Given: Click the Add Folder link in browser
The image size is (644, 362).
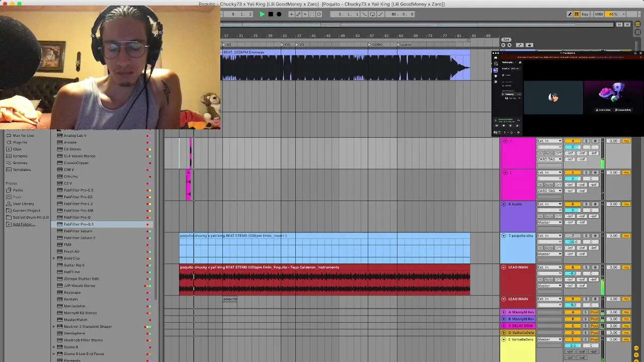Looking at the screenshot, I should click(24, 224).
